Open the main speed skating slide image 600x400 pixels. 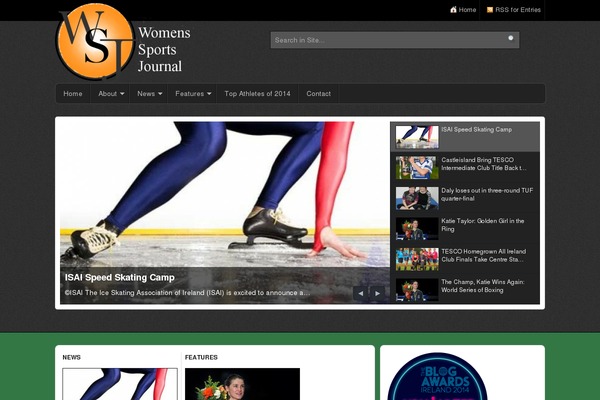tap(225, 195)
